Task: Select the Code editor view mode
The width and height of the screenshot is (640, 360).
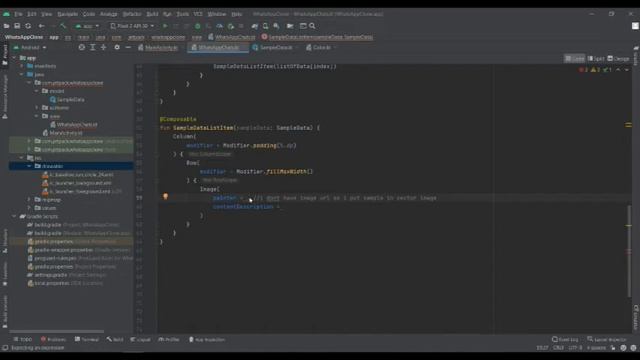Action: 574,58
